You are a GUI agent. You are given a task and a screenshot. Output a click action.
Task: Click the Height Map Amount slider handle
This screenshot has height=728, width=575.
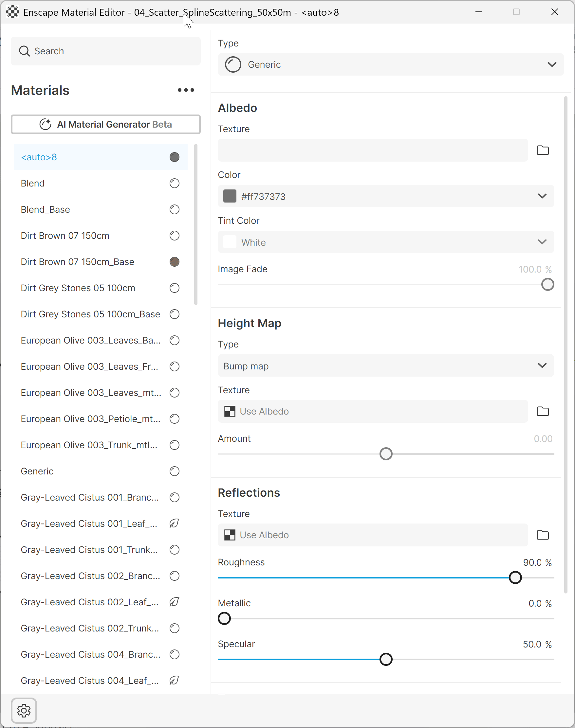tap(386, 454)
